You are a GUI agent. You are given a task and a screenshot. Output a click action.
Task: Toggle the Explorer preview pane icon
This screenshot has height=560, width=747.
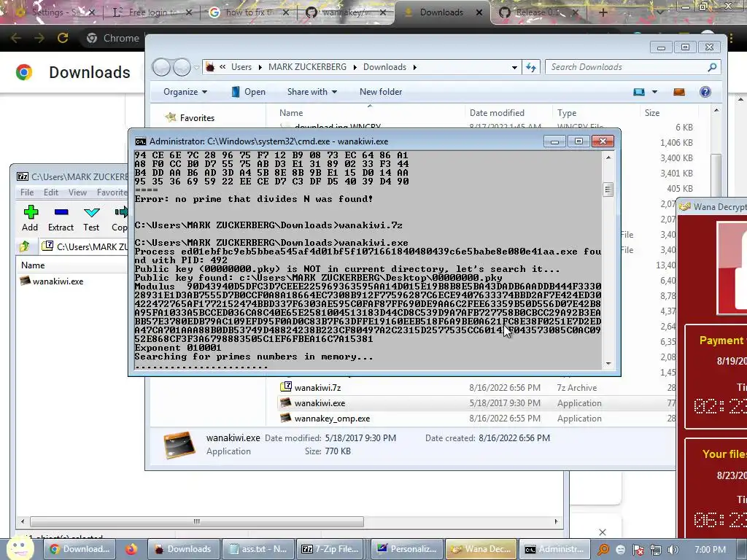(679, 92)
